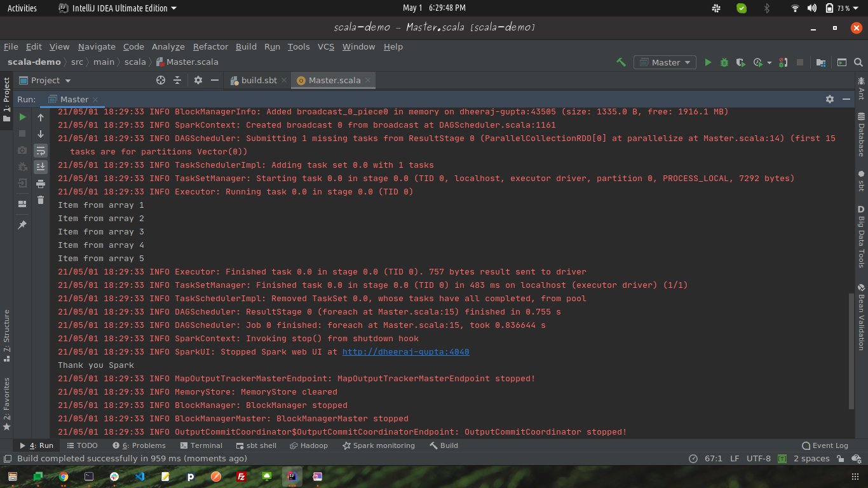Image resolution: width=868 pixels, height=488 pixels.
Task: Clear console with the trash icon
Action: click(x=41, y=200)
